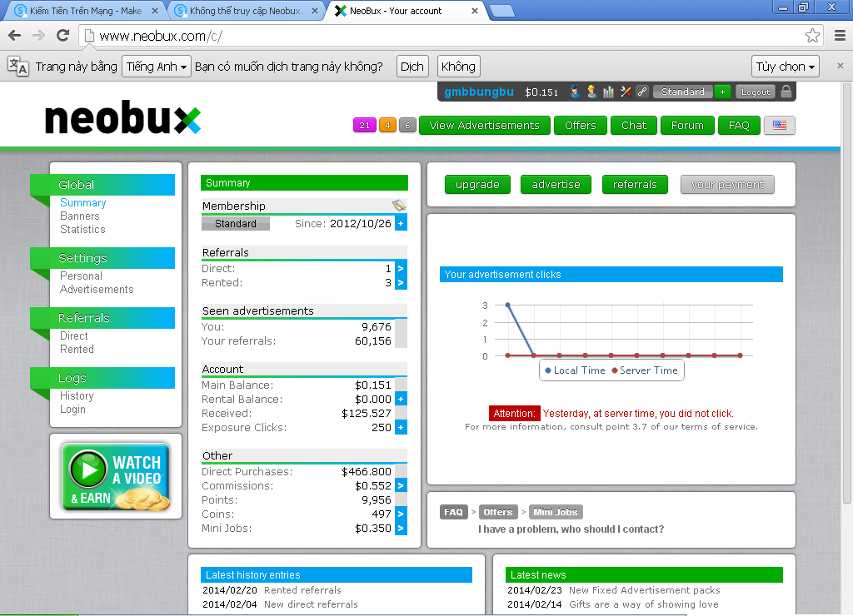The width and height of the screenshot is (853, 616).
Task: Click the padlock icon beside Logout
Action: [x=786, y=92]
